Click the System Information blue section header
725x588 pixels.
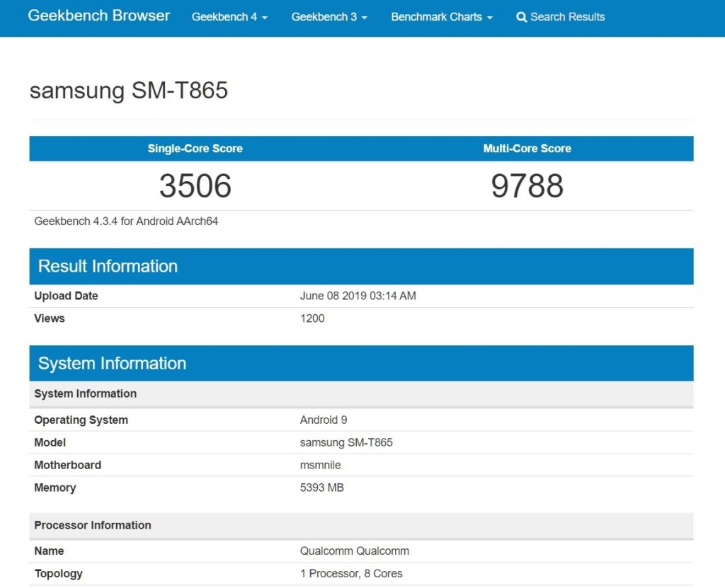click(112, 363)
